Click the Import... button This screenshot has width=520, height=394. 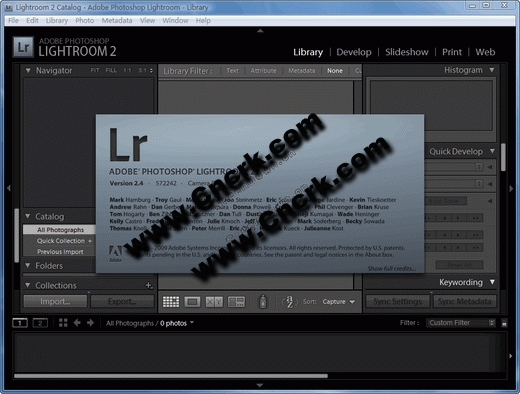tap(55, 302)
